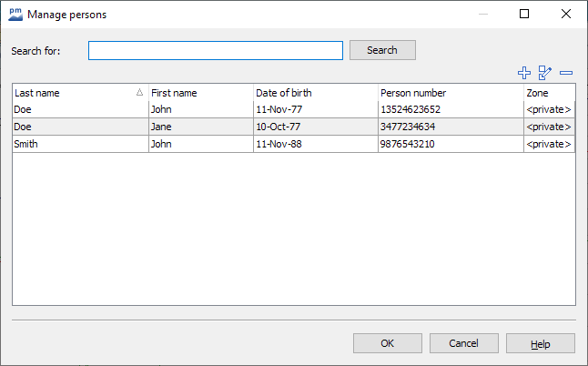Viewport: 588px width, 366px height.
Task: Click the add person plus icon
Action: 523,73
